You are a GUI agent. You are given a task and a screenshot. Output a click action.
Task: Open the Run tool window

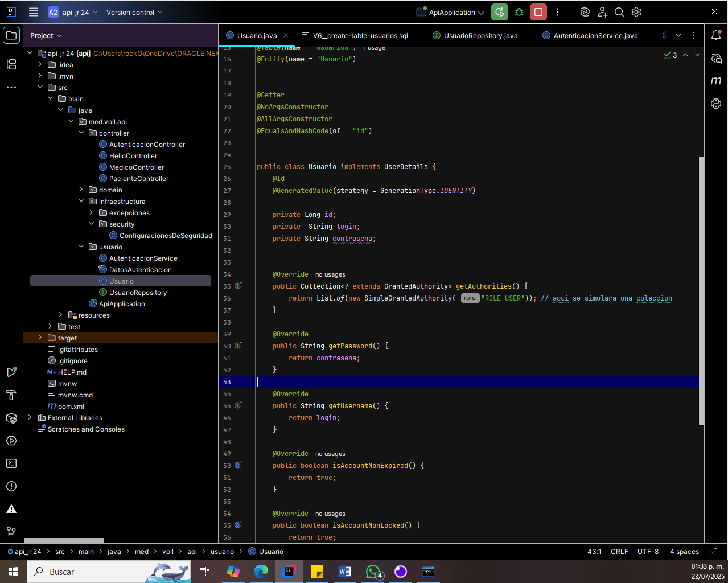(x=11, y=372)
